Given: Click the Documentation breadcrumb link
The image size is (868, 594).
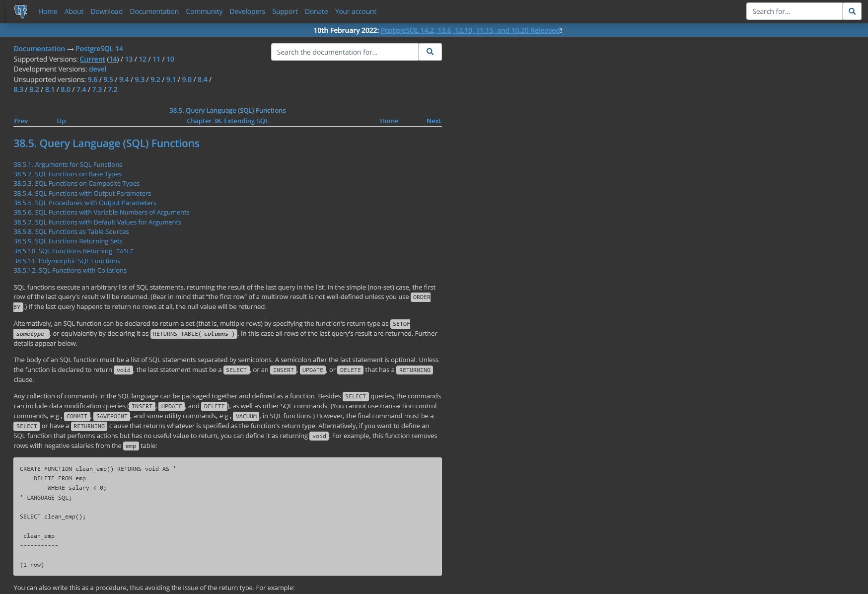Looking at the screenshot, I should click(39, 49).
